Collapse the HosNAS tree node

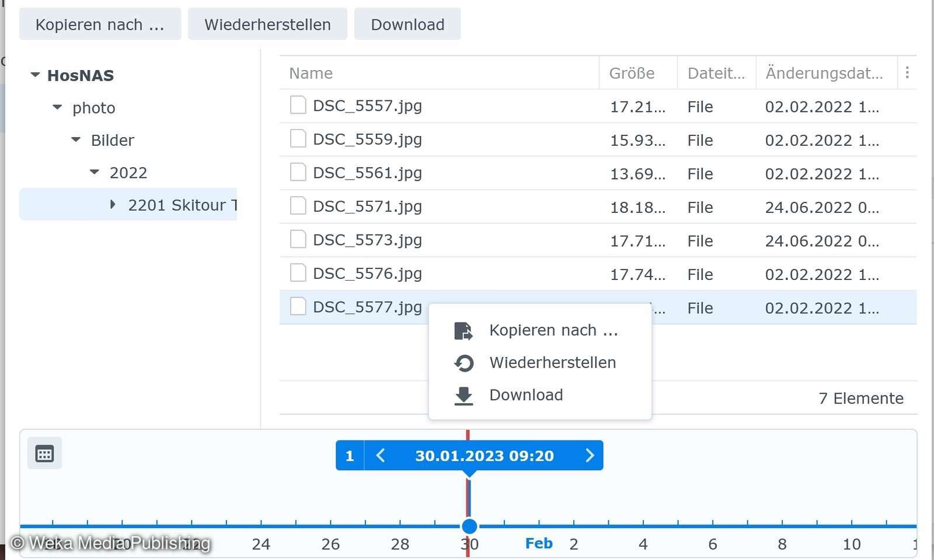(x=35, y=75)
